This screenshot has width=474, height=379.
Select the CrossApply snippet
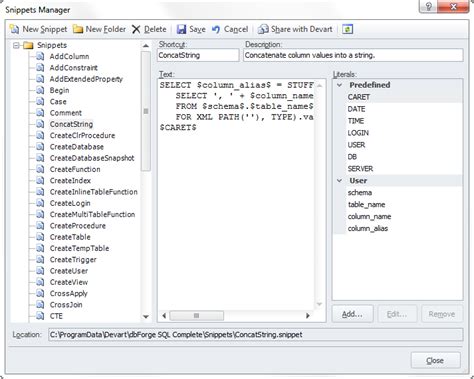pos(69,294)
